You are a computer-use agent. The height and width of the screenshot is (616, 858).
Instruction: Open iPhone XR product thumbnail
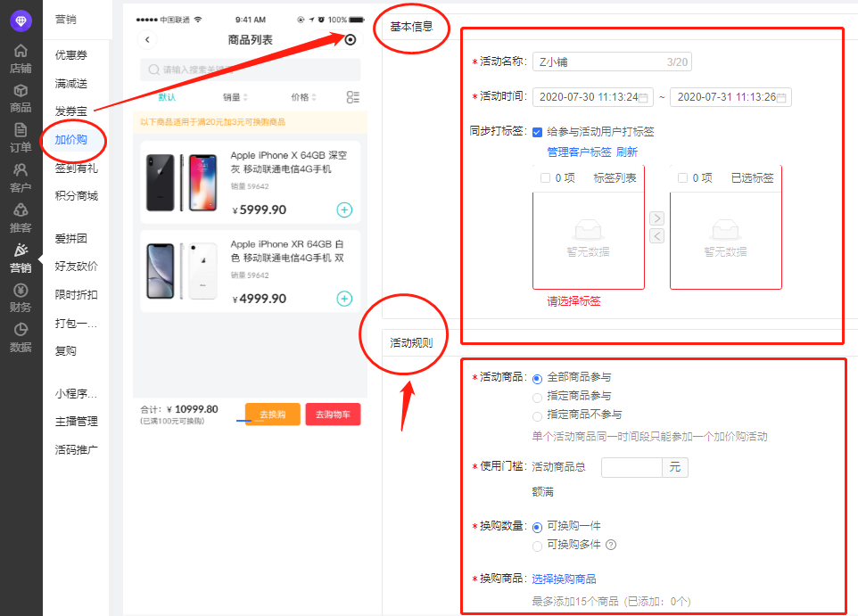click(x=182, y=271)
